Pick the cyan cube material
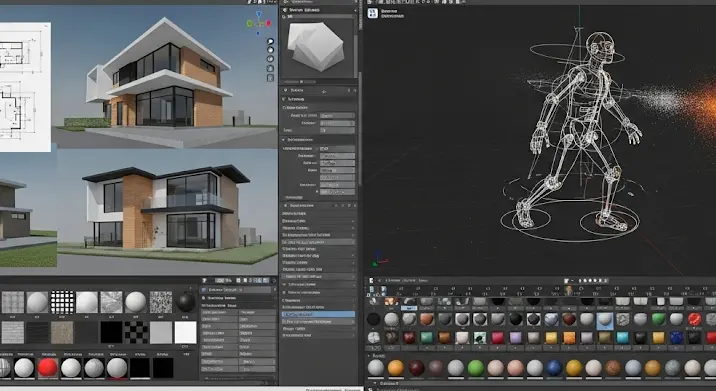The width and height of the screenshot is (716, 391). pos(622,338)
